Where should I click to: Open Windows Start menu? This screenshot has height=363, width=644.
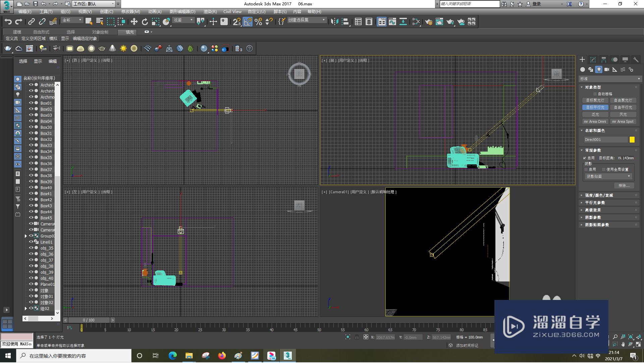[x=7, y=356]
